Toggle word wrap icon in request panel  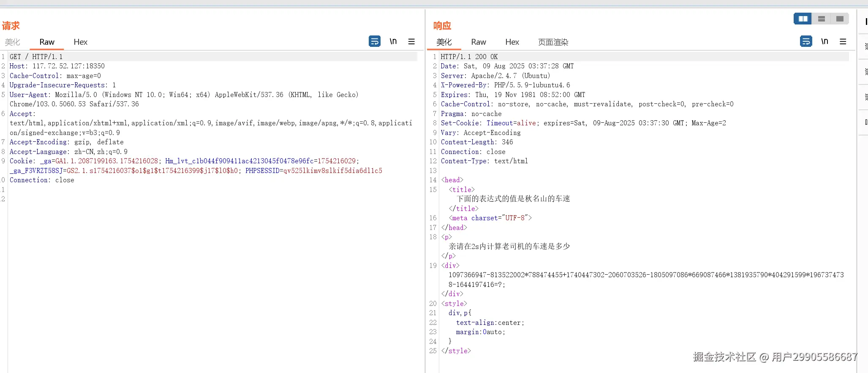coord(375,41)
